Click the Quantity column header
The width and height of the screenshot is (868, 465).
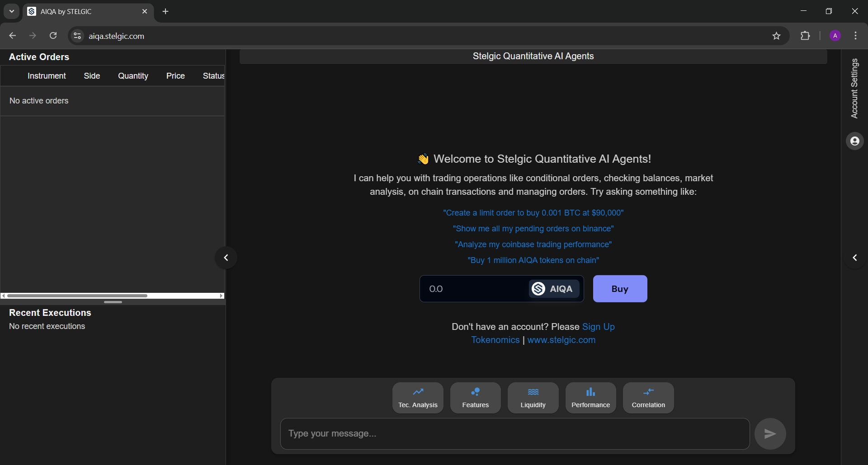click(x=133, y=76)
